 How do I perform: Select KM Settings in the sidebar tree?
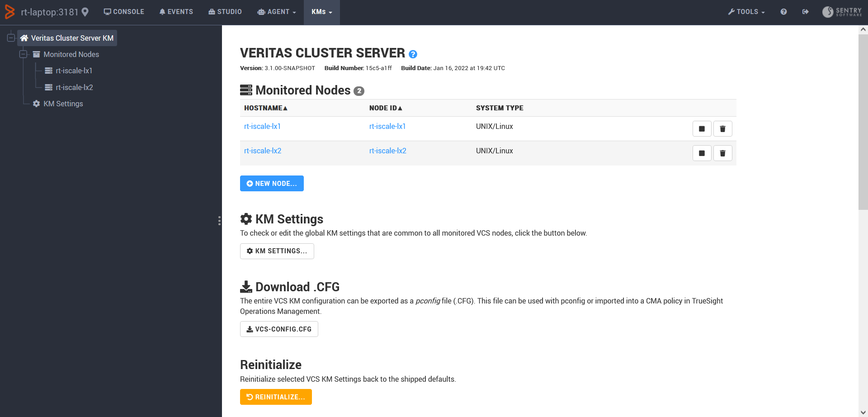click(x=63, y=104)
